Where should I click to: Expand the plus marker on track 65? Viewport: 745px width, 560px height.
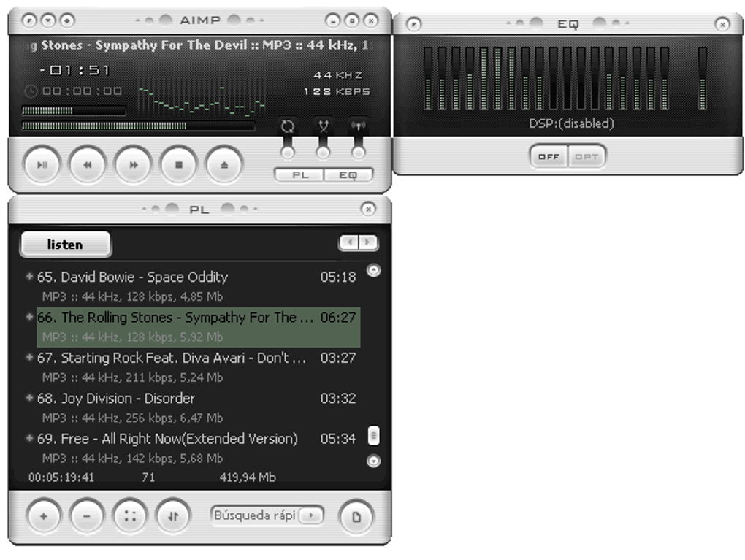pos(29,276)
